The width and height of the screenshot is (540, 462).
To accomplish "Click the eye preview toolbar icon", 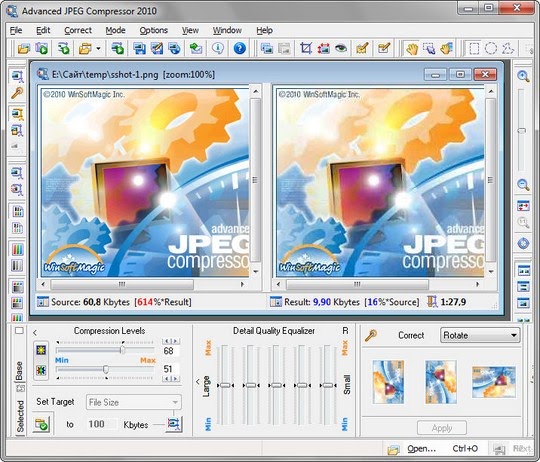I will pyautogui.click(x=341, y=49).
